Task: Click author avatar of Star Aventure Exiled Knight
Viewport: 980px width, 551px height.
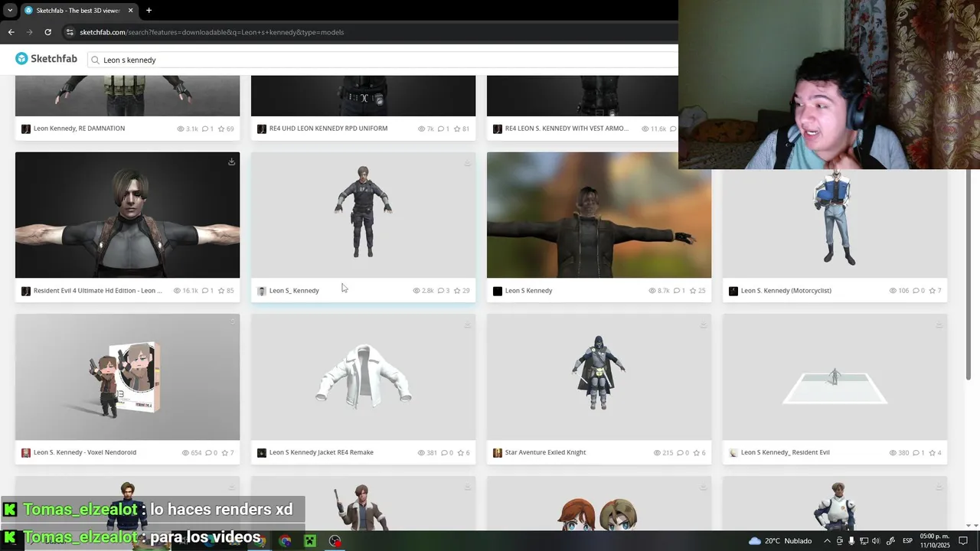Action: click(x=498, y=452)
